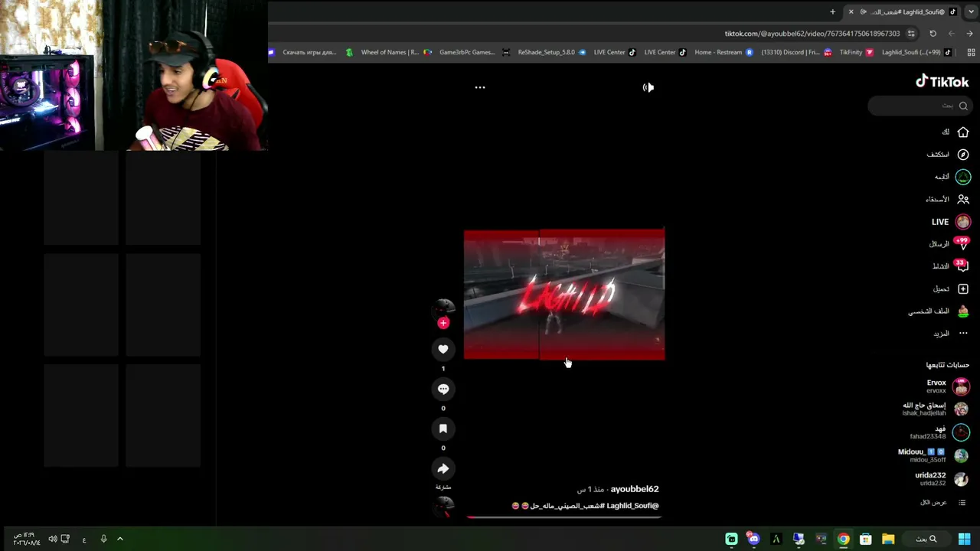980x551 pixels.
Task: Open Activity inbox with 33 badge
Action: (951, 266)
